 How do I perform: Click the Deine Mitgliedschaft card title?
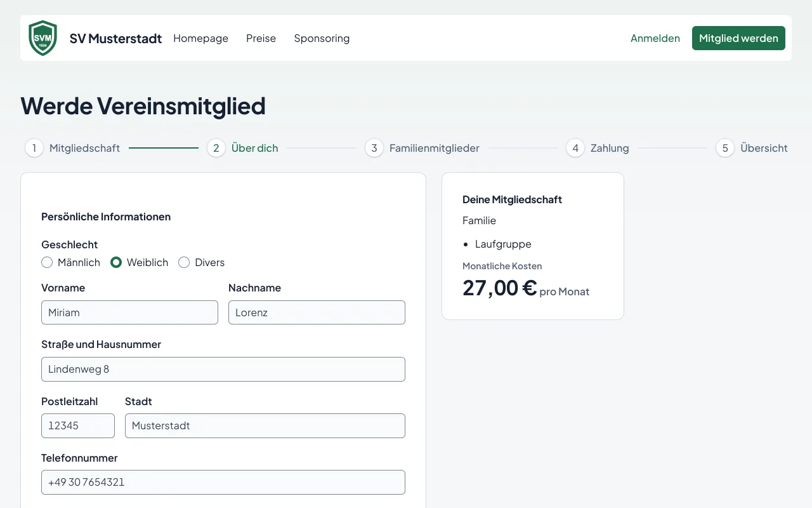(513, 199)
